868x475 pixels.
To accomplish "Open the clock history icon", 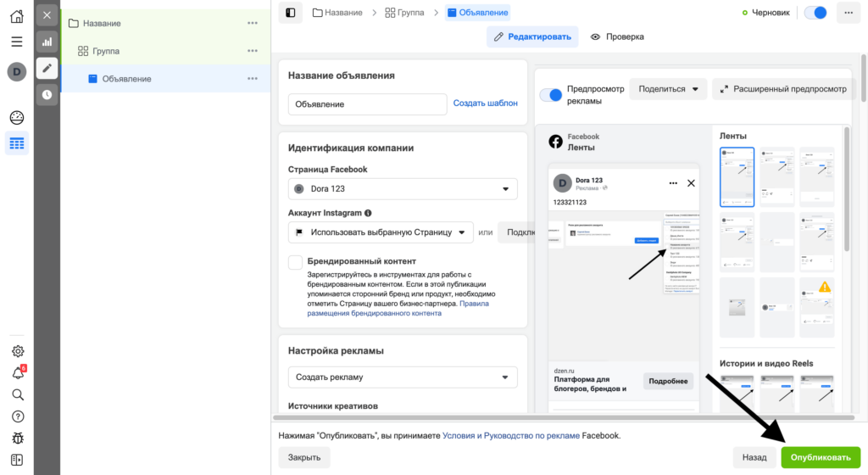I will (x=47, y=95).
